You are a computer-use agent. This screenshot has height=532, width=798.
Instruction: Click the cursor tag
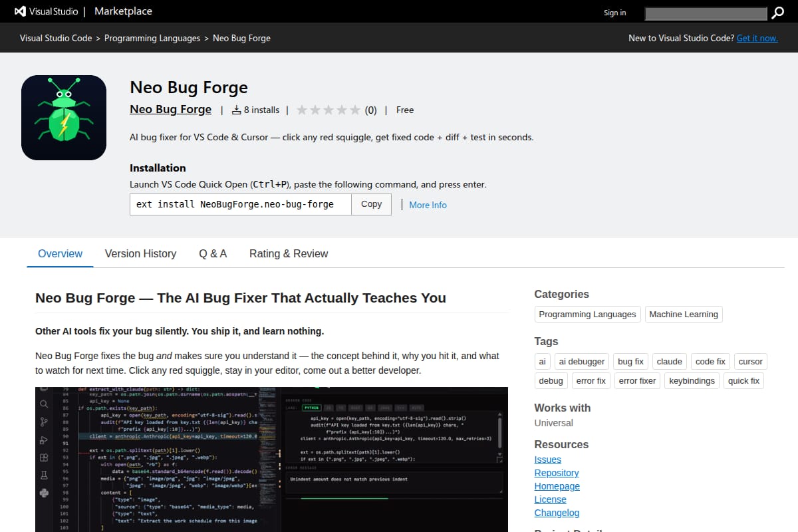tap(750, 361)
